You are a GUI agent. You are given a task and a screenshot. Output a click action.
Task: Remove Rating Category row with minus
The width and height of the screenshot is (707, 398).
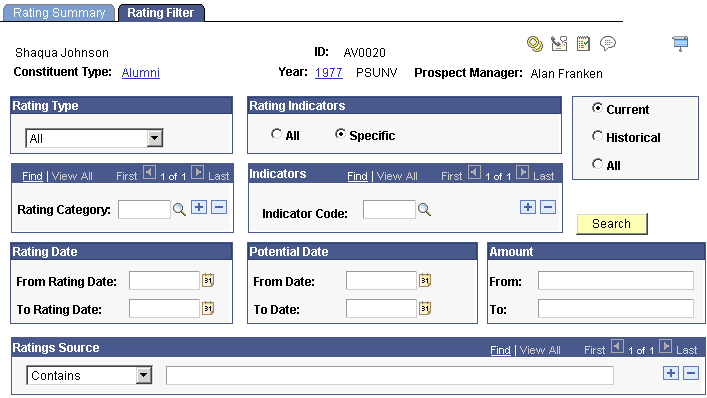[219, 207]
